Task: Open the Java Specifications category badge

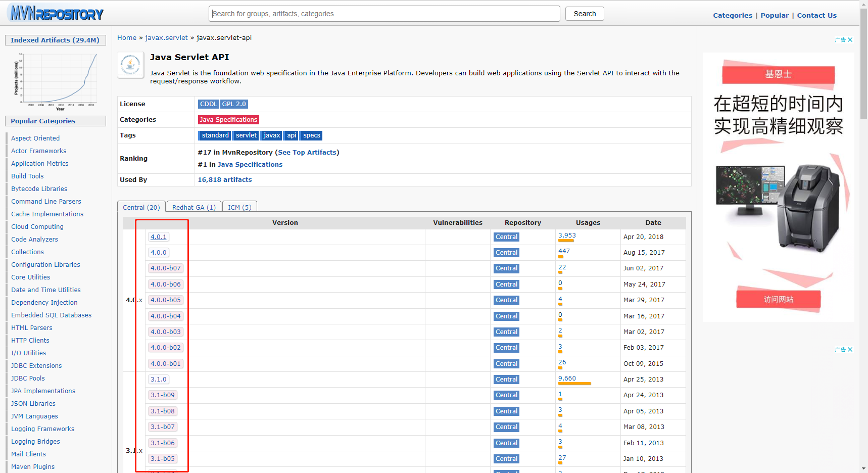Action: point(228,120)
